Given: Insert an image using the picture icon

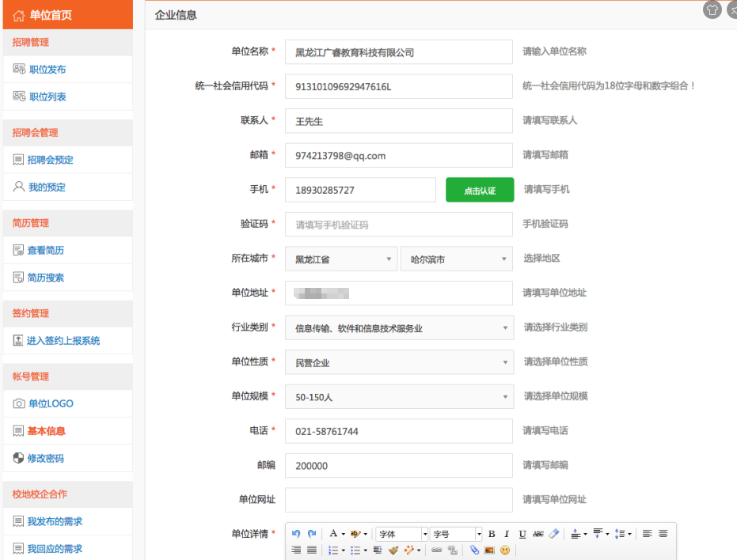Looking at the screenshot, I should 489,550.
